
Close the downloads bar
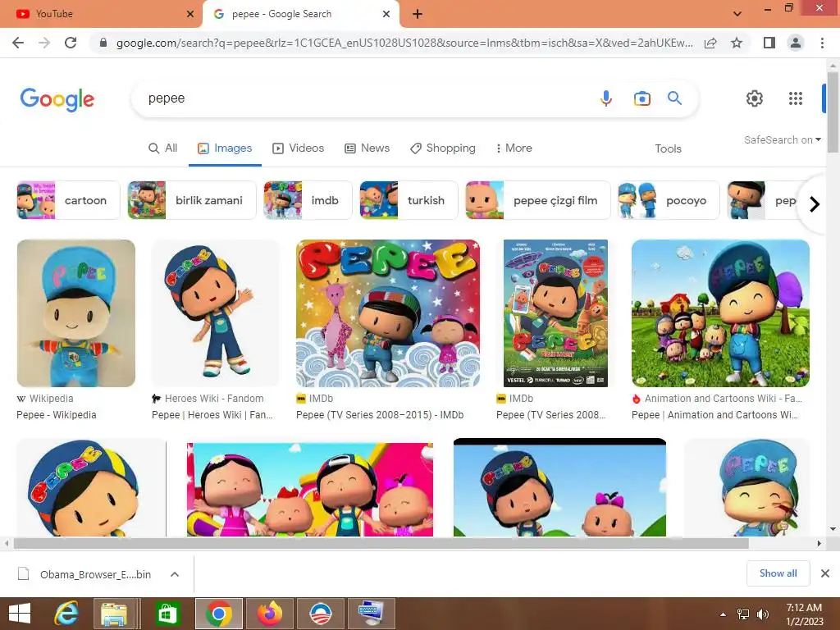825,573
